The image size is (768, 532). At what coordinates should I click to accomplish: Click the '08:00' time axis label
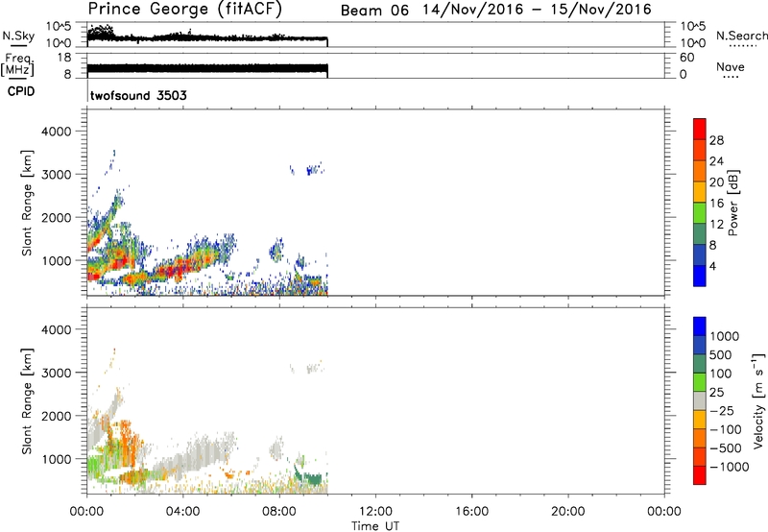(279, 512)
